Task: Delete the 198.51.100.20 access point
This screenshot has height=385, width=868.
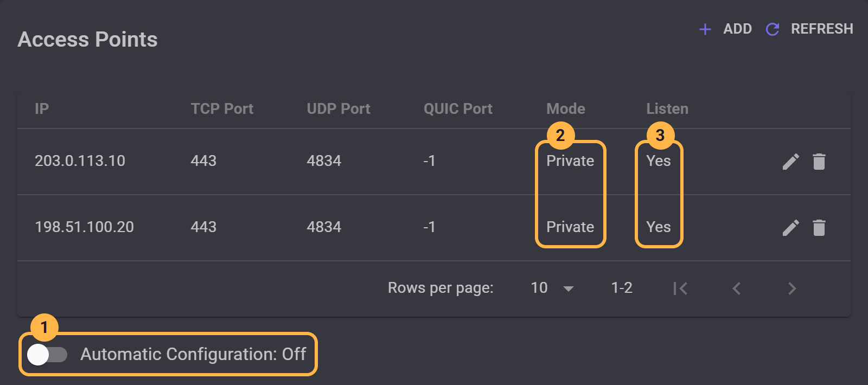Action: tap(819, 228)
